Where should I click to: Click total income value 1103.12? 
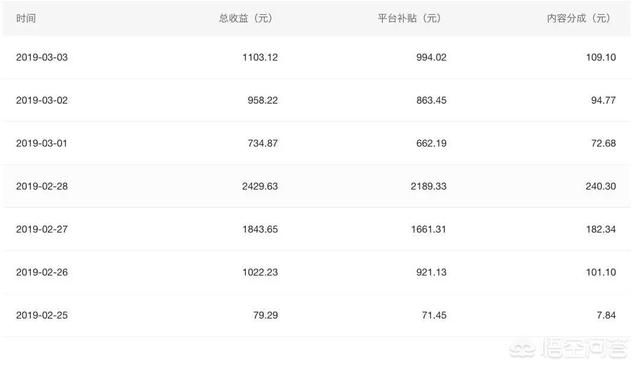(260, 57)
